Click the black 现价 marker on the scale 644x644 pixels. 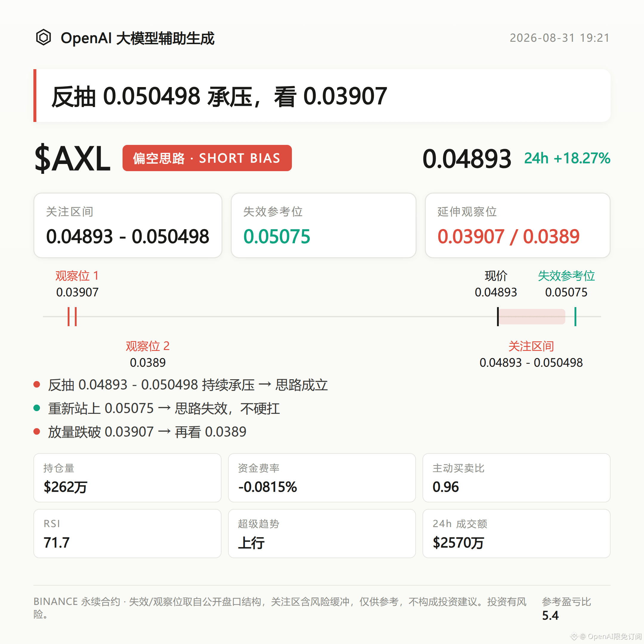pyautogui.click(x=498, y=317)
